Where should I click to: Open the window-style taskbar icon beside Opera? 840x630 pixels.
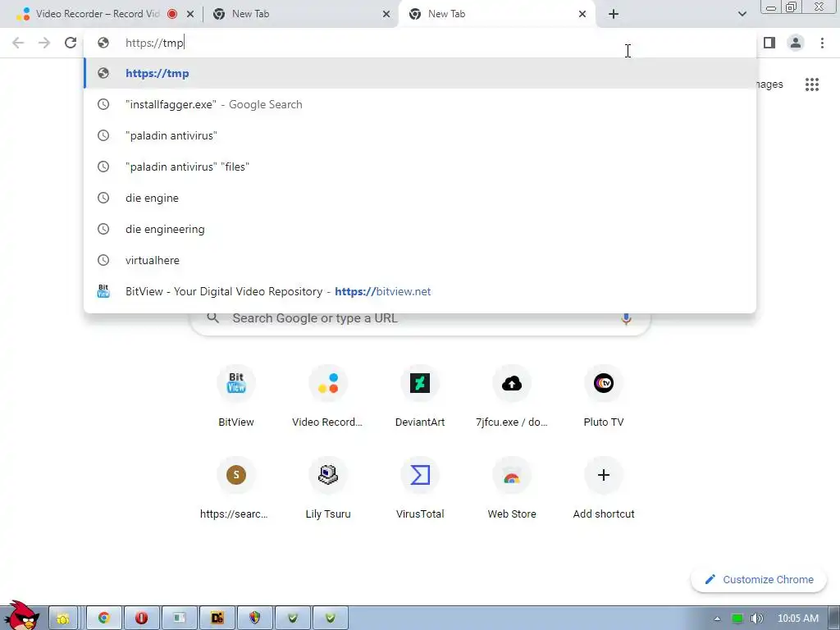(x=180, y=619)
